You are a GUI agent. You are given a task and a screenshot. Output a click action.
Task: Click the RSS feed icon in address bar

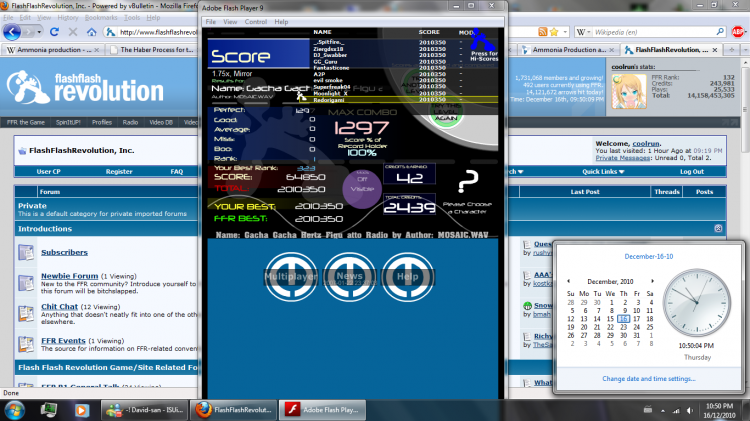pos(542,32)
